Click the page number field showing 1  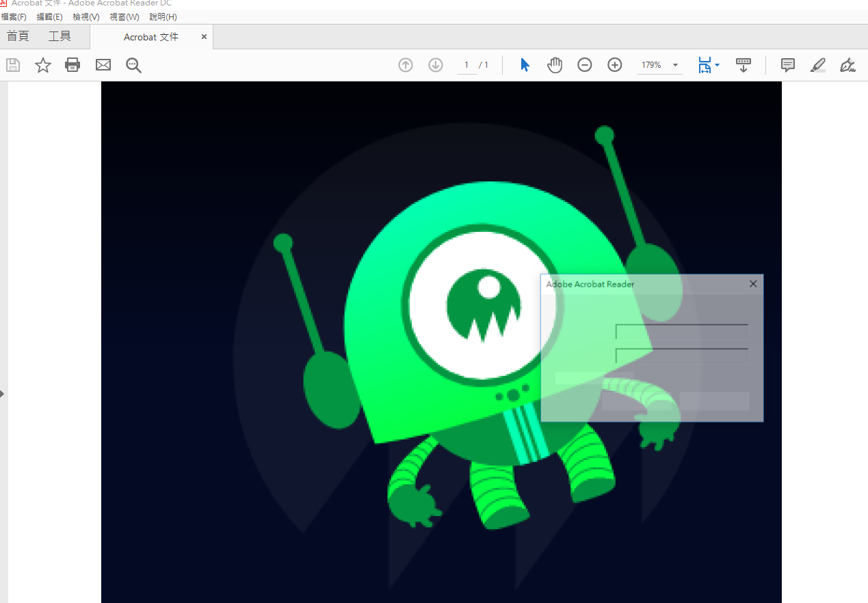click(466, 65)
